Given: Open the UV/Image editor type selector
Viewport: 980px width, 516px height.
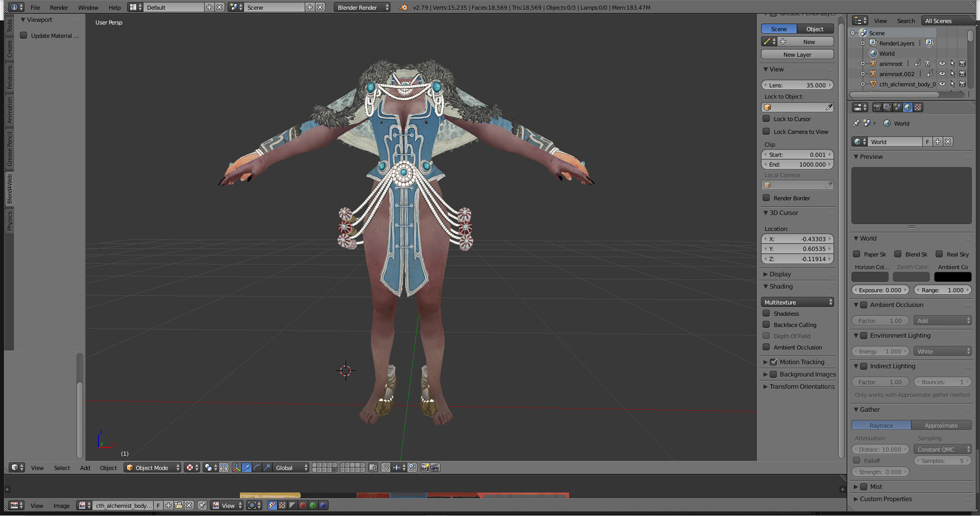Looking at the screenshot, I should tap(16, 505).
